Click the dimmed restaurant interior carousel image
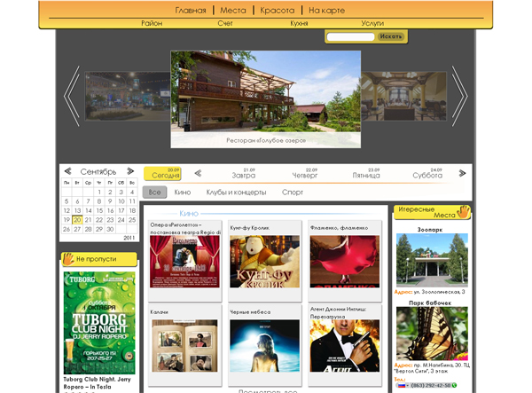 click(403, 96)
